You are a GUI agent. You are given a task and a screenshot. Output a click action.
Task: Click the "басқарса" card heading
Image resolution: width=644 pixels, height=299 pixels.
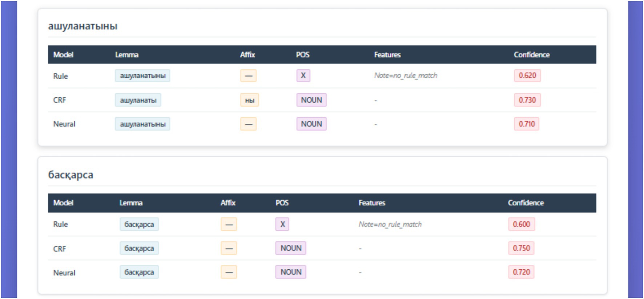71,175
